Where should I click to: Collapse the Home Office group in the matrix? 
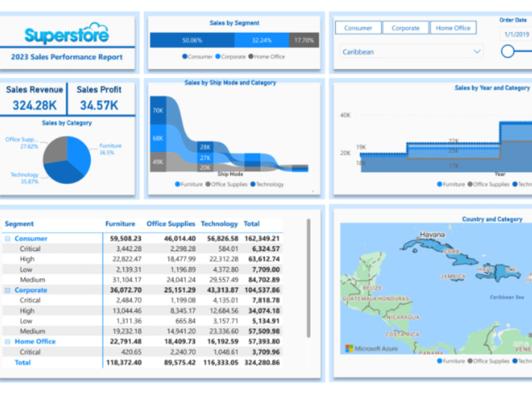tap(7, 341)
